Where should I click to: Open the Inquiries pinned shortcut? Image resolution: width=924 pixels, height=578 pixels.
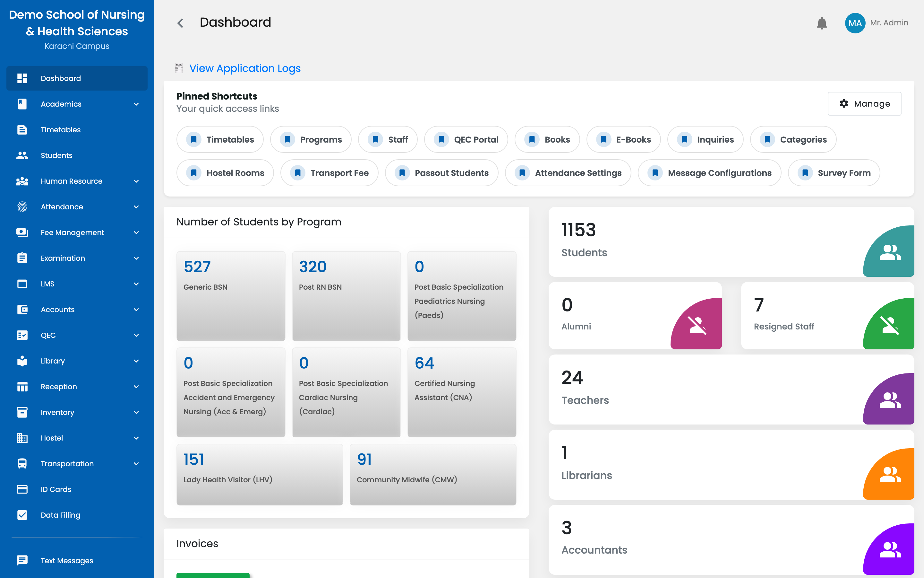pyautogui.click(x=706, y=140)
